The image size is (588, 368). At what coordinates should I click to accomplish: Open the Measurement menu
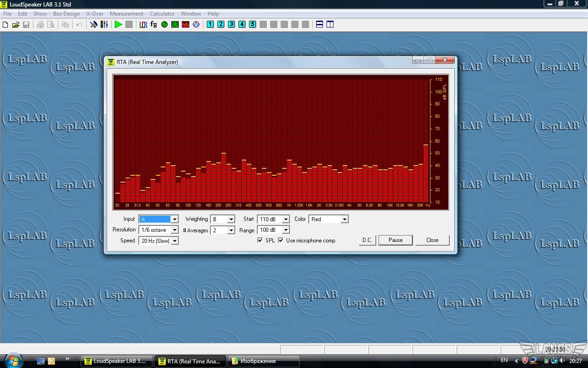coord(126,14)
